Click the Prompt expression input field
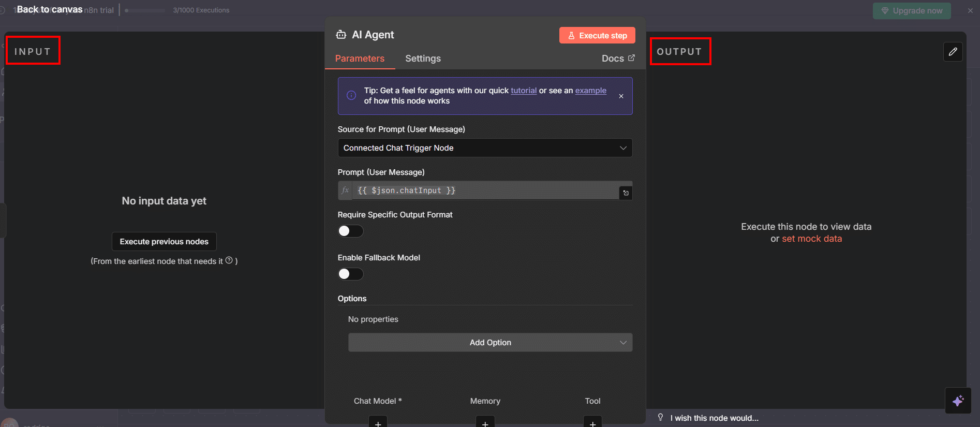Screen dimensions: 980x427 click(x=485, y=190)
